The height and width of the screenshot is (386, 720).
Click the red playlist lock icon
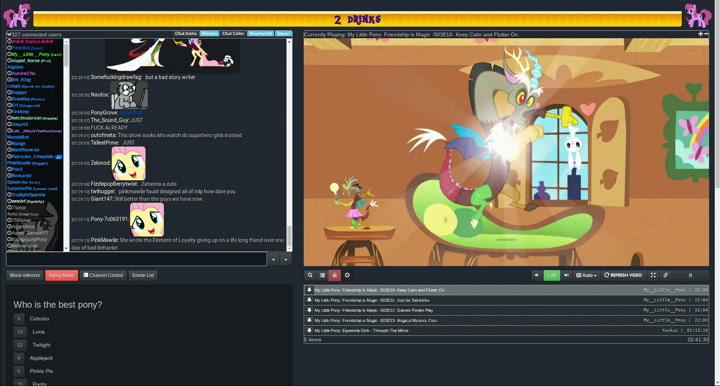click(x=334, y=275)
